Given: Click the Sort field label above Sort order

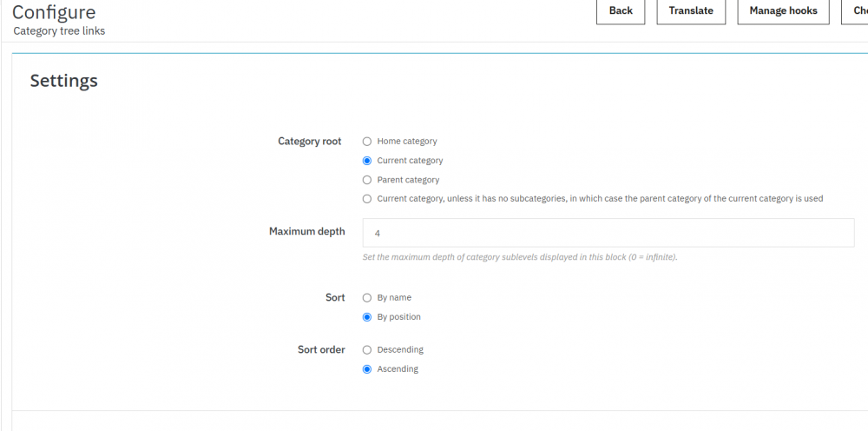Looking at the screenshot, I should [x=335, y=298].
